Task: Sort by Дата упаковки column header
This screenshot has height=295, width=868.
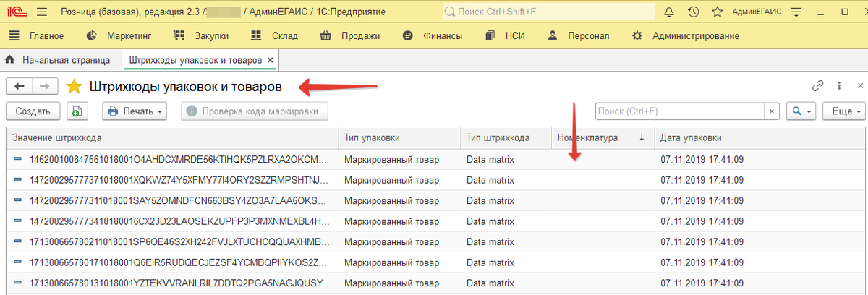Action: (760, 137)
